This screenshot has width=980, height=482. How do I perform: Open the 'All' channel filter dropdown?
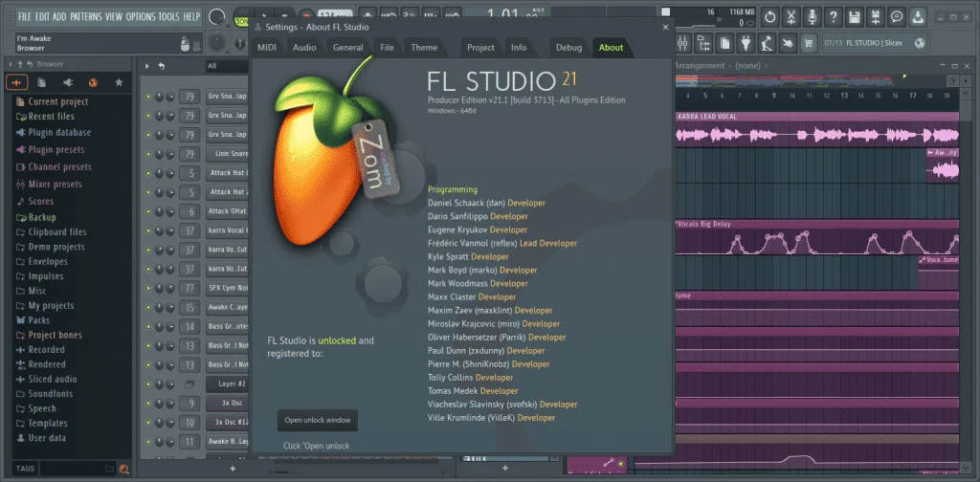coord(228,66)
